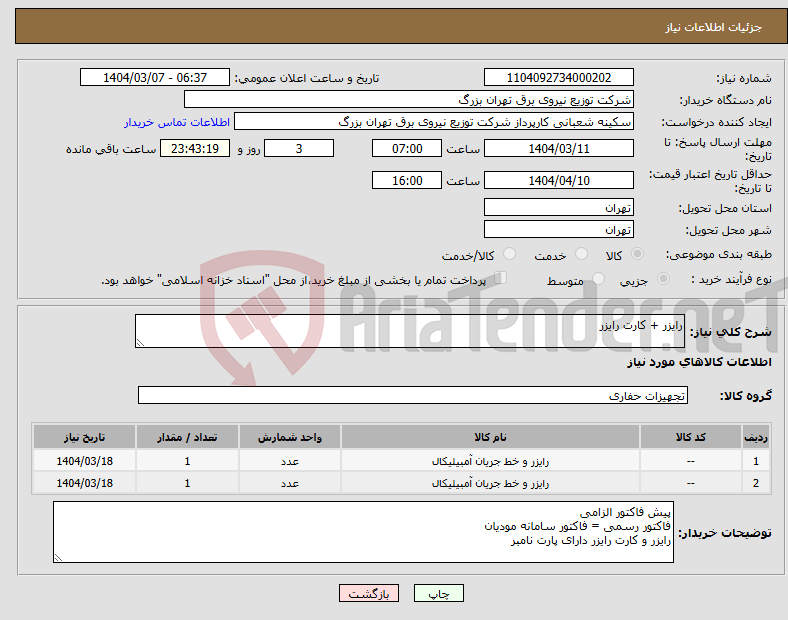The width and height of the screenshot is (788, 620).
Task: Click the شرح کلی نیاز text area
Action: pyautogui.click(x=410, y=331)
